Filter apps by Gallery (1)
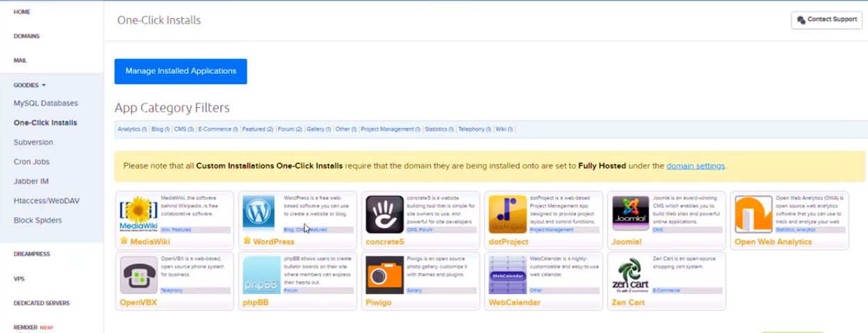 pyautogui.click(x=318, y=129)
